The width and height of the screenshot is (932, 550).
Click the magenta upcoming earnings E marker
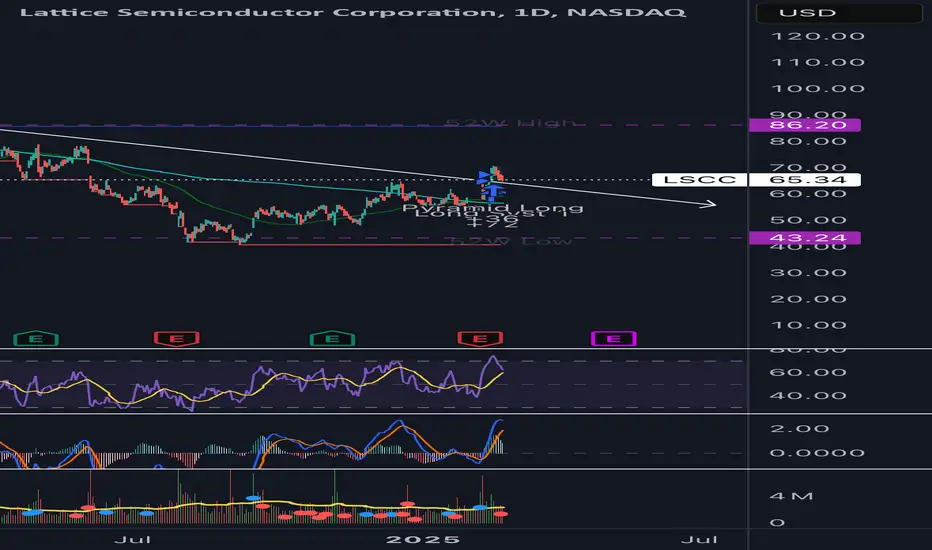(x=613, y=339)
